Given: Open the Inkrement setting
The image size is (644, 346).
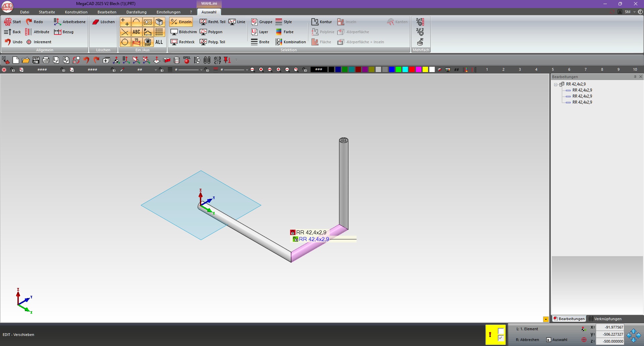Looking at the screenshot, I should [x=39, y=42].
